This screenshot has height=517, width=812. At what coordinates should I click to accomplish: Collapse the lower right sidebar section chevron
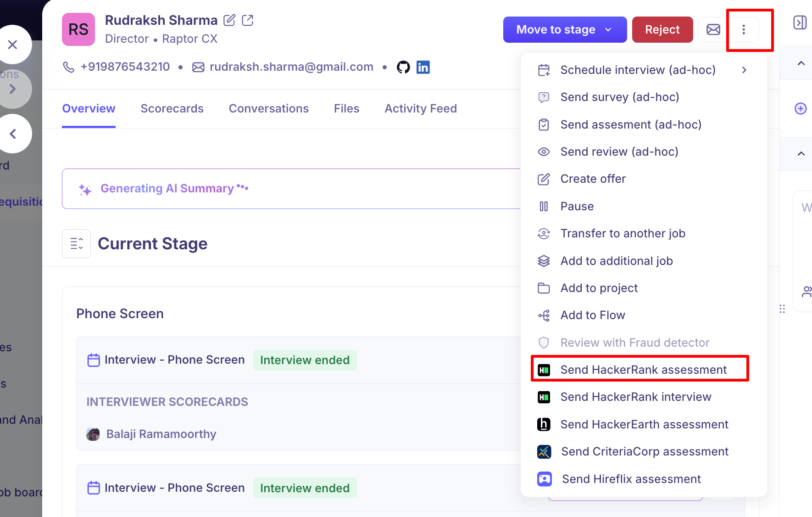(x=801, y=154)
